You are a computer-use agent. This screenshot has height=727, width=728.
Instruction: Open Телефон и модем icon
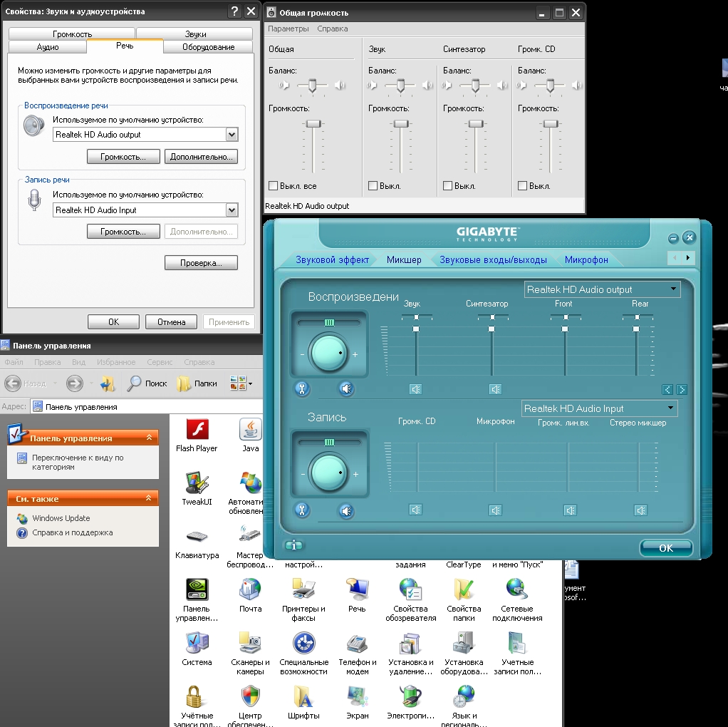click(x=357, y=643)
